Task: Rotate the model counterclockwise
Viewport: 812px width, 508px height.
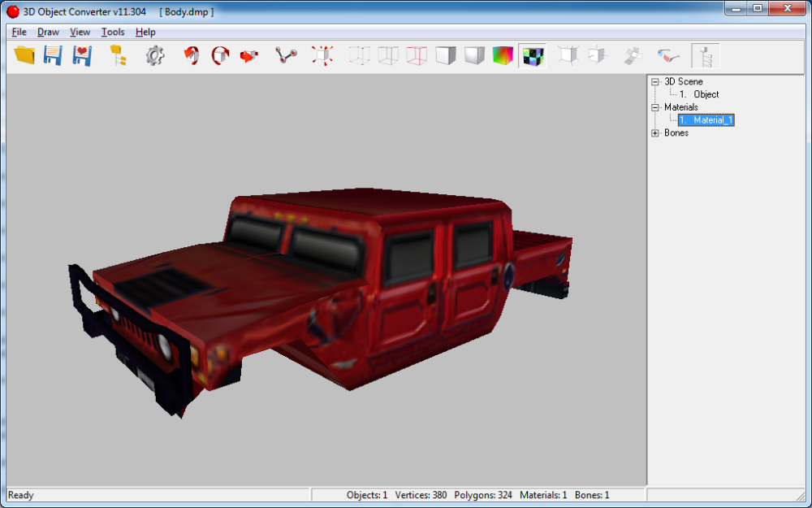Action: pyautogui.click(x=191, y=54)
